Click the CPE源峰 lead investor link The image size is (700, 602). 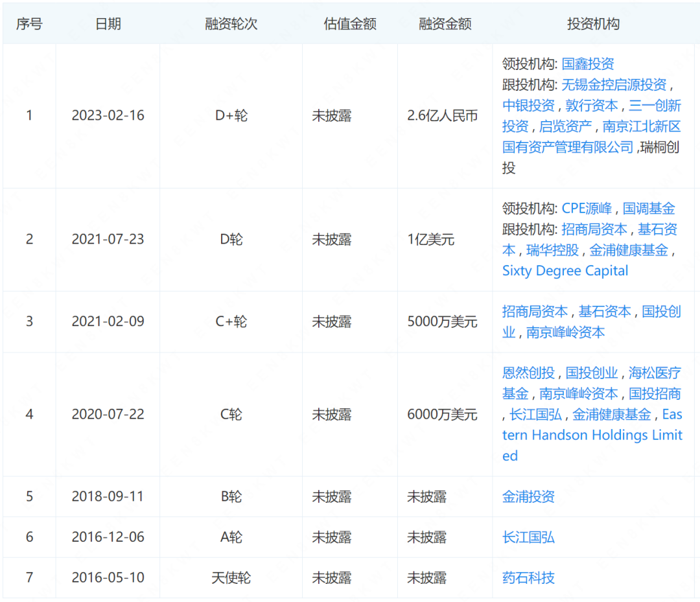(x=587, y=209)
